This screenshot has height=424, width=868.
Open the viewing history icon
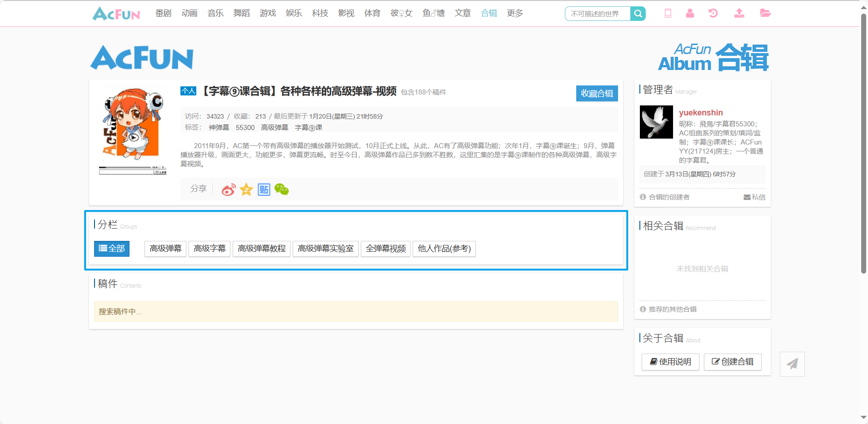[x=713, y=13]
